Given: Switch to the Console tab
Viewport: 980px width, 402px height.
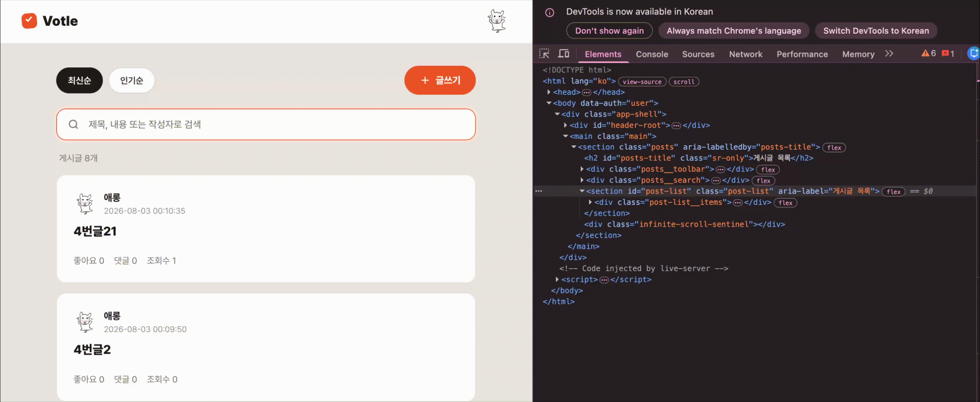Looking at the screenshot, I should (652, 54).
